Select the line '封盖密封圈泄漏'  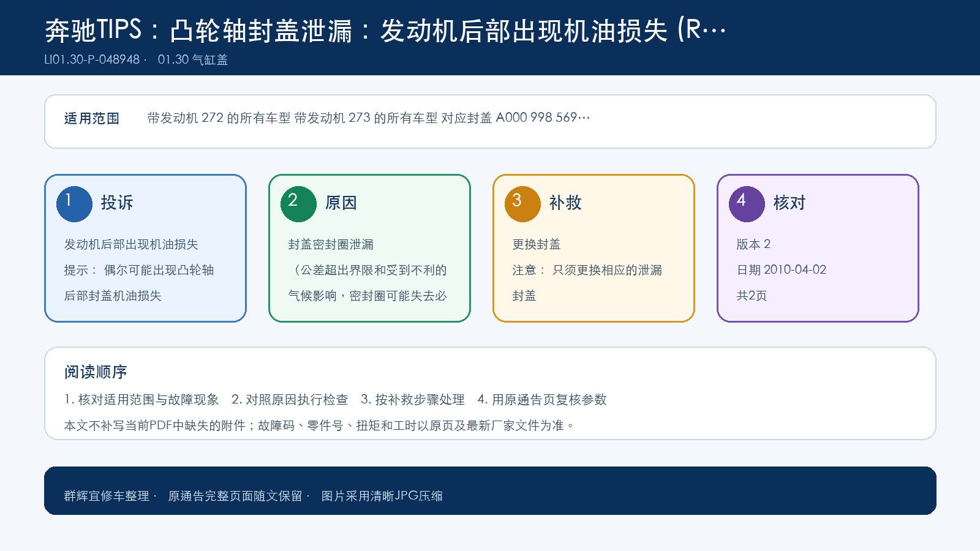point(331,244)
